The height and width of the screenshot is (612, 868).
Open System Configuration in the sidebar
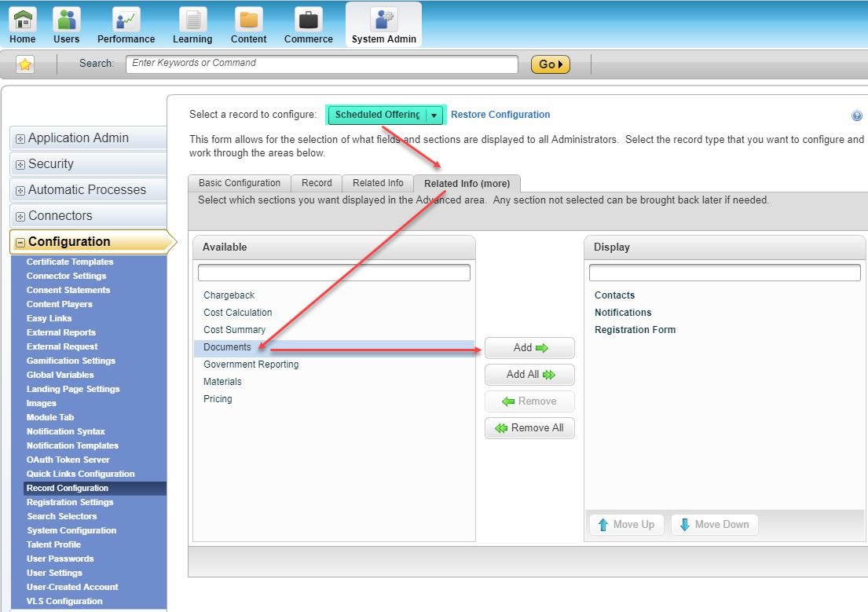71,530
